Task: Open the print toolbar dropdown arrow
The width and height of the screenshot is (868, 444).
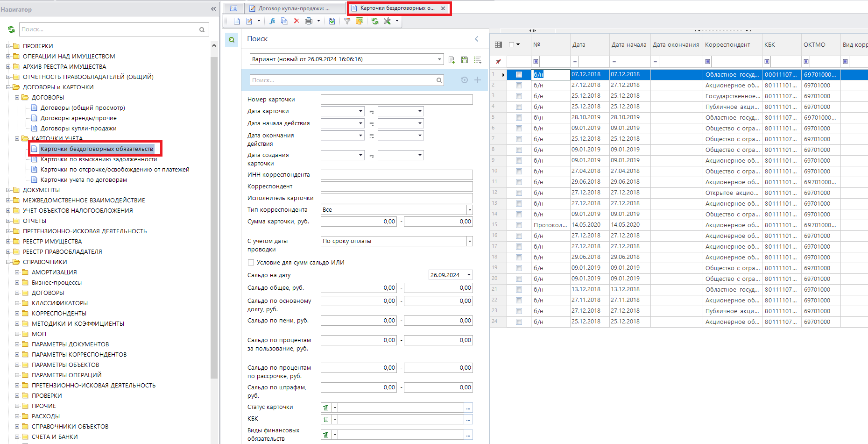Action: click(318, 21)
